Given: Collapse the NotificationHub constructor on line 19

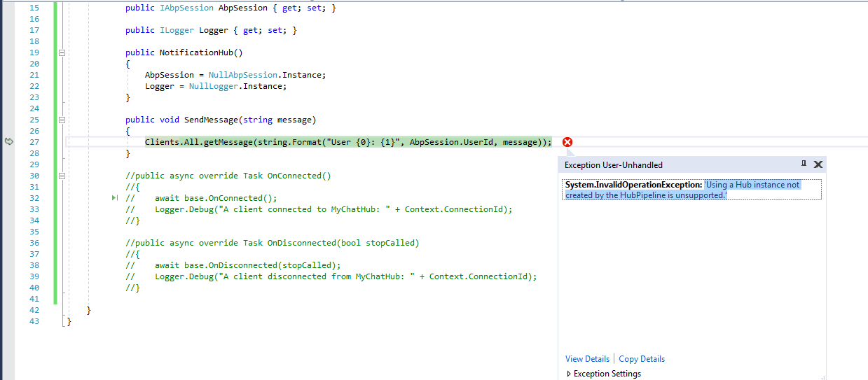Looking at the screenshot, I should 62,52.
